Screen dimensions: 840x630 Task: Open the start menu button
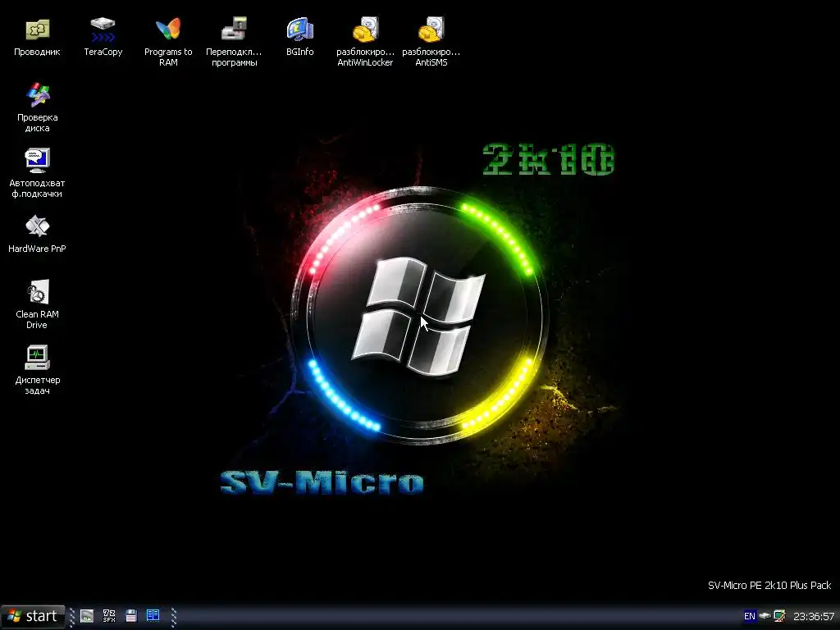coord(33,616)
